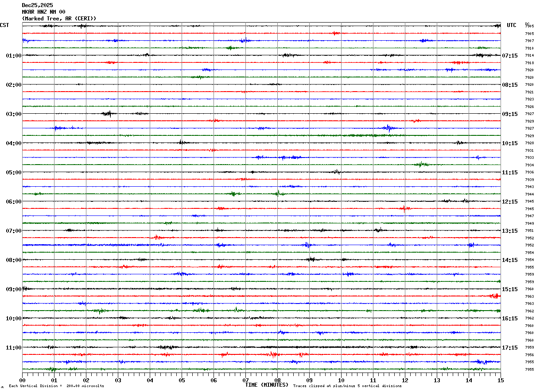The image size is (536, 392).
Task: Click the 11:15 UTC time label
Action: coord(509,173)
